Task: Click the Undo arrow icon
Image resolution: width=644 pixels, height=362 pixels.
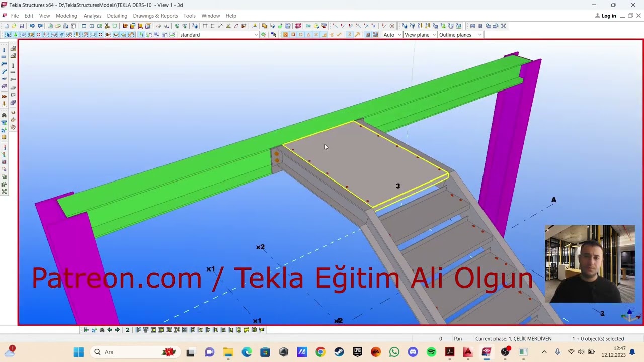Action: click(32, 26)
